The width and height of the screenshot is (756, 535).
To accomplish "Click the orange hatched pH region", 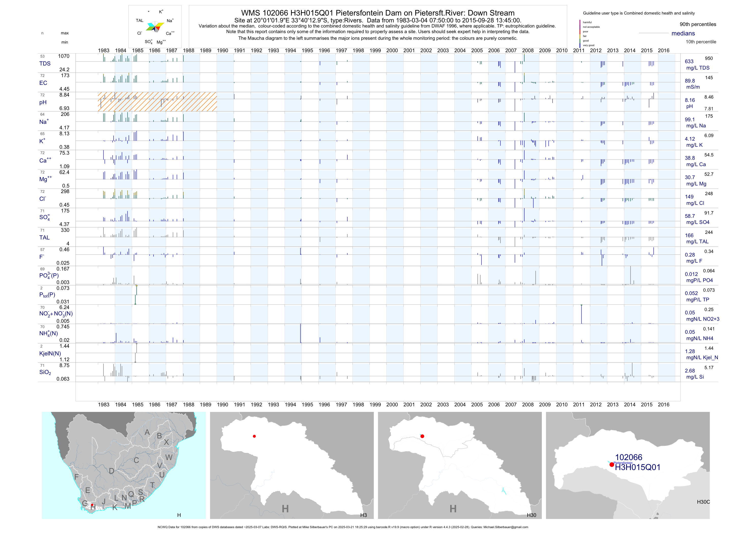I will coord(157,101).
